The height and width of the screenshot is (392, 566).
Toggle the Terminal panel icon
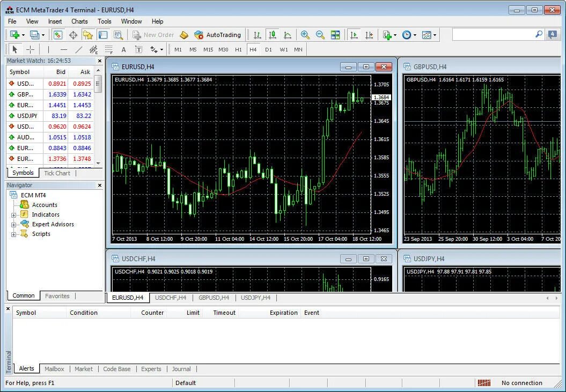103,35
